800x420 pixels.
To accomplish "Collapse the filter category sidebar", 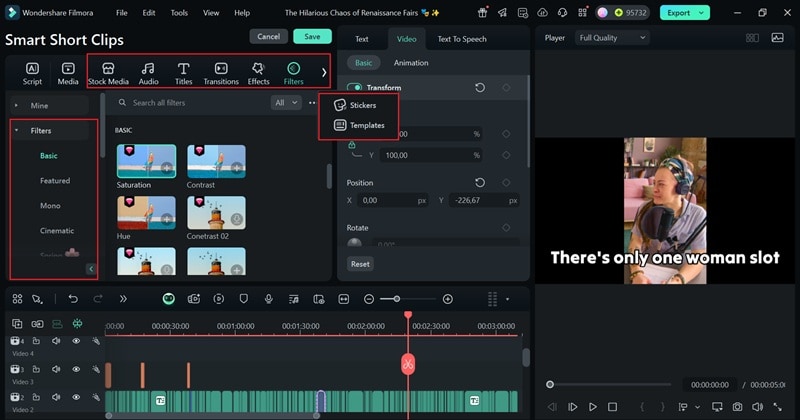I will click(91, 269).
